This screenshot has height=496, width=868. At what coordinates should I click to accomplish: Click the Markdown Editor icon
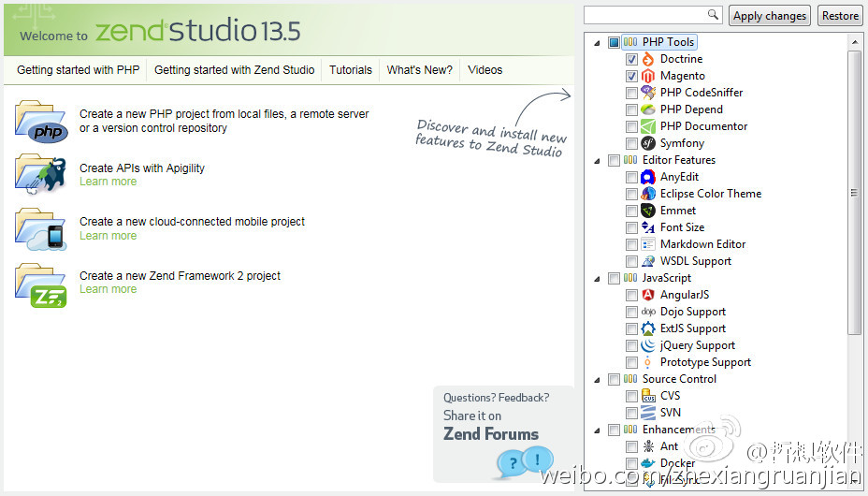(x=647, y=244)
